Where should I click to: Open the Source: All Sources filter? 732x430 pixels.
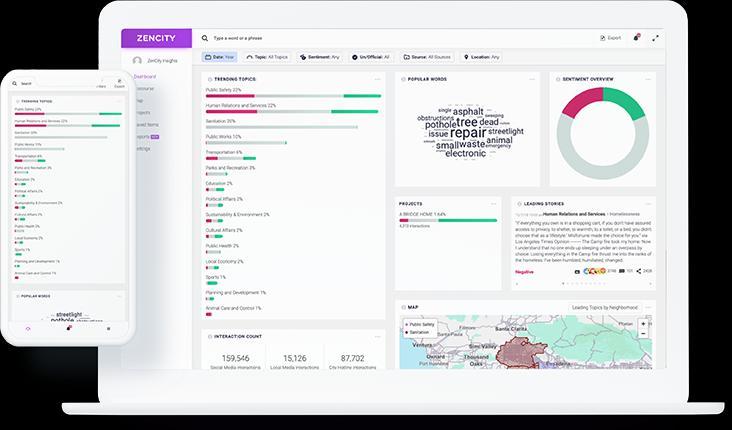(427, 57)
